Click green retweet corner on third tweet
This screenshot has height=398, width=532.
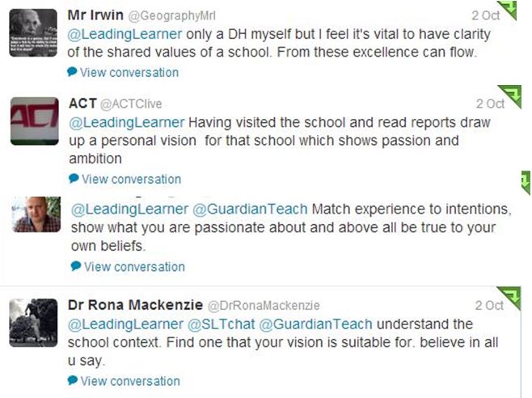[x=525, y=180]
